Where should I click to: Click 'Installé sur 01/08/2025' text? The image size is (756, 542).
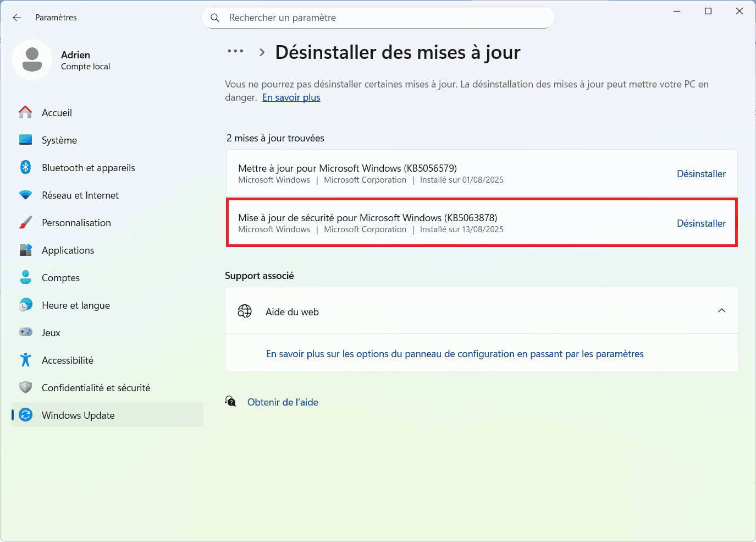coord(462,180)
